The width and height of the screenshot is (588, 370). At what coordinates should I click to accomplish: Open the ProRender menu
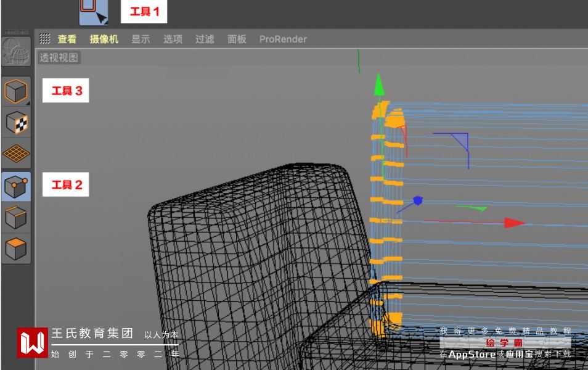pos(283,39)
